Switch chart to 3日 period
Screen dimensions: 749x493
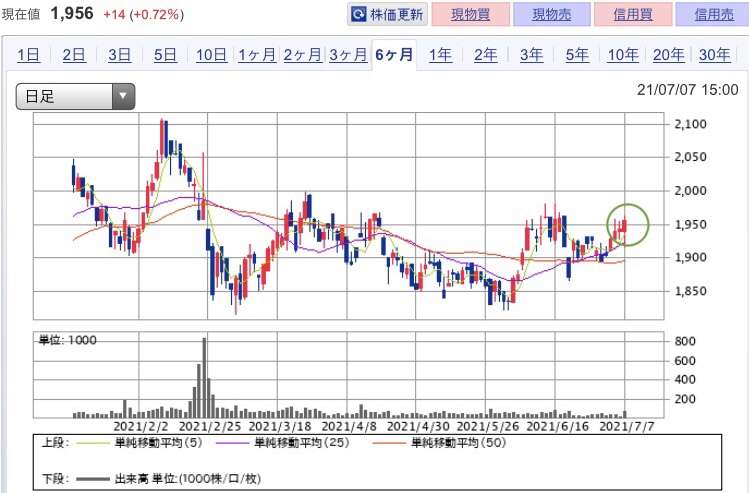point(119,55)
